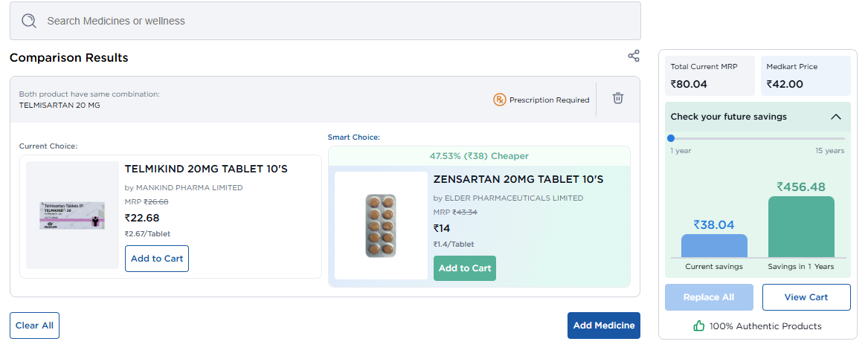Add Telmikind 20mg tablet to cart
The height and width of the screenshot is (353, 868).
coord(156,259)
